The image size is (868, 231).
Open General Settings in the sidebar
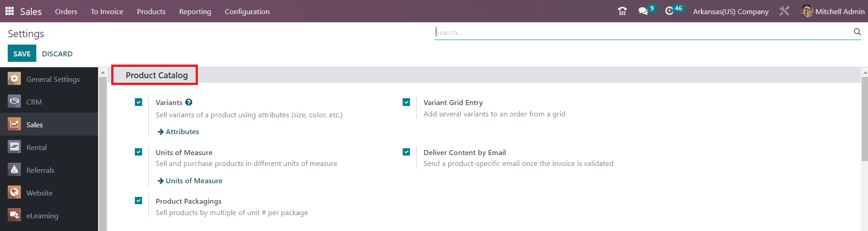53,79
